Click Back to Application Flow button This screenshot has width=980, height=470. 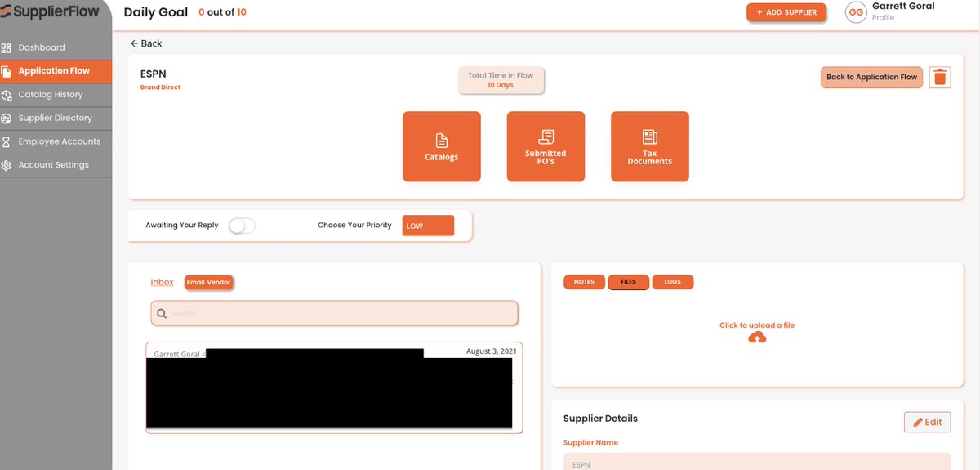coord(872,77)
